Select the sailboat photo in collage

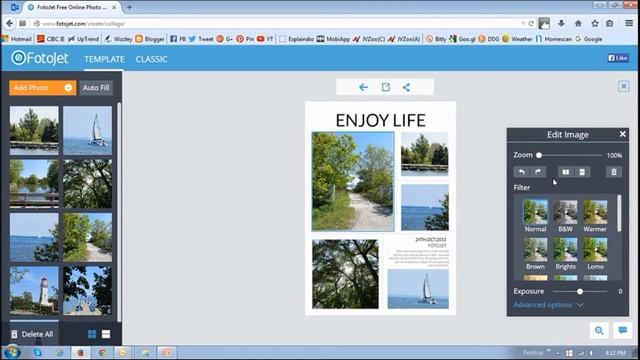[418, 289]
